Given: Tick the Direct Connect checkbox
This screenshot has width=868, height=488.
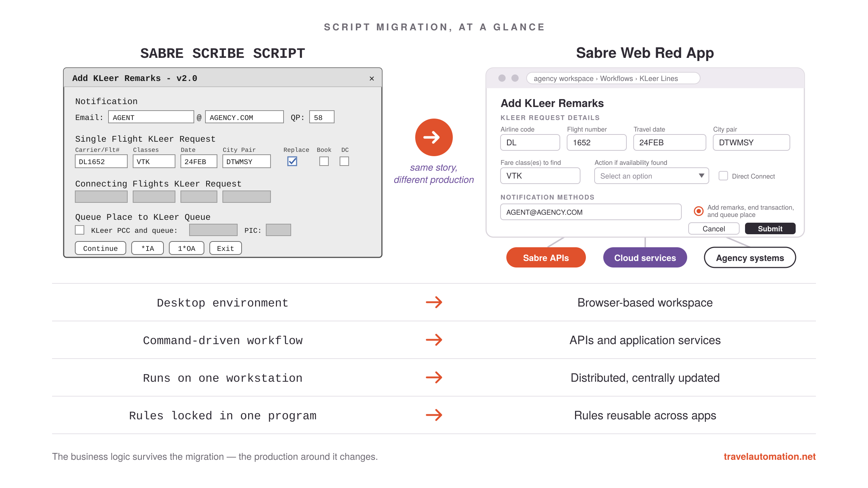Looking at the screenshot, I should (x=723, y=176).
